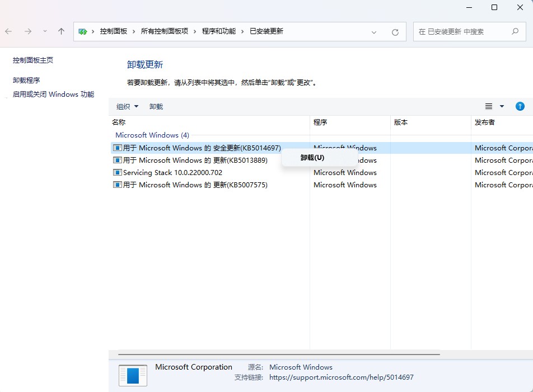
Task: Click the control panel icon in address bar
Action: pyautogui.click(x=83, y=31)
